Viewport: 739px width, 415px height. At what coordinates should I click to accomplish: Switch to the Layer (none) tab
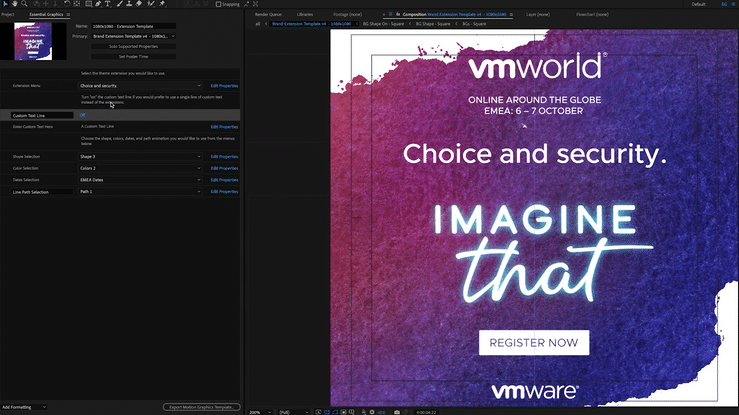pyautogui.click(x=538, y=15)
